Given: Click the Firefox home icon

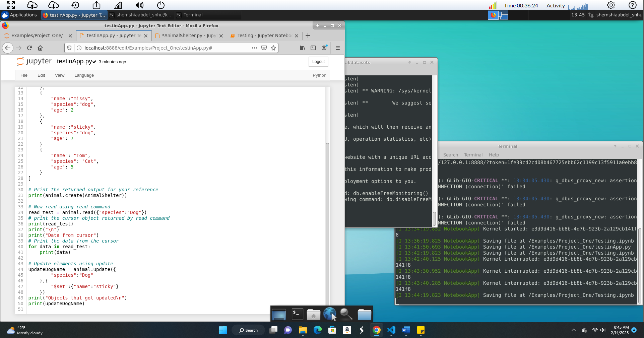Looking at the screenshot, I should tap(40, 48).
